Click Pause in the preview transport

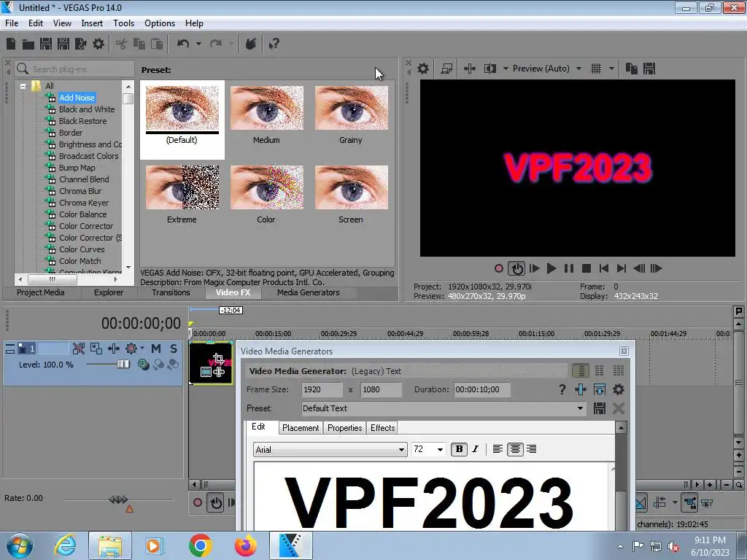pos(569,268)
